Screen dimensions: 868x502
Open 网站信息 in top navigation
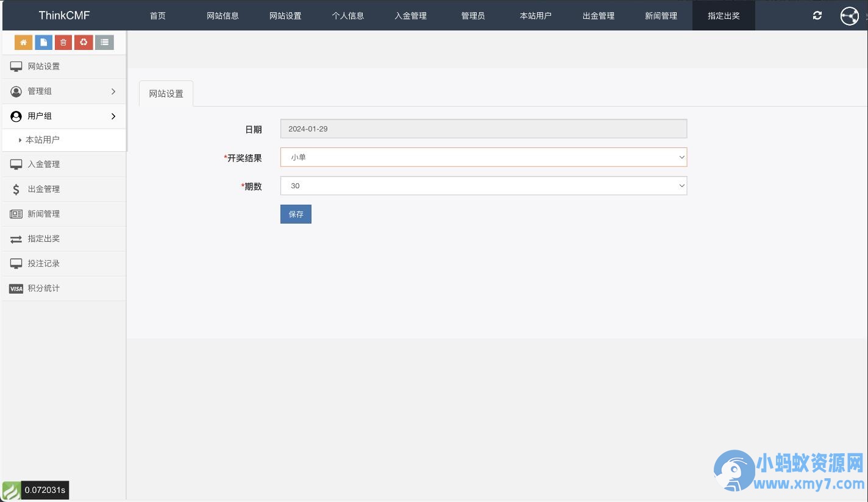222,16
